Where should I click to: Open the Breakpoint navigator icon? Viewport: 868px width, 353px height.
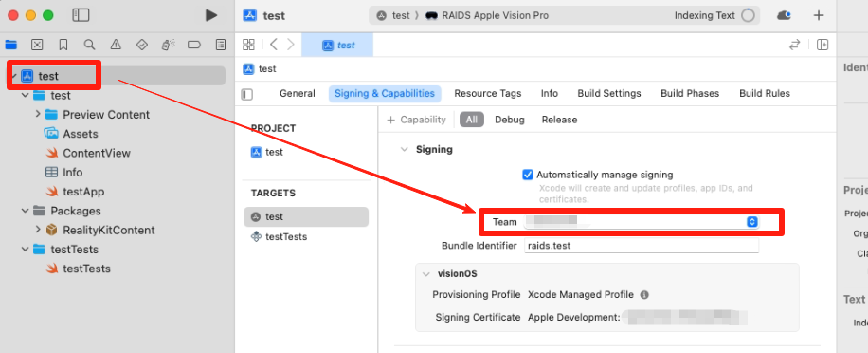click(193, 45)
